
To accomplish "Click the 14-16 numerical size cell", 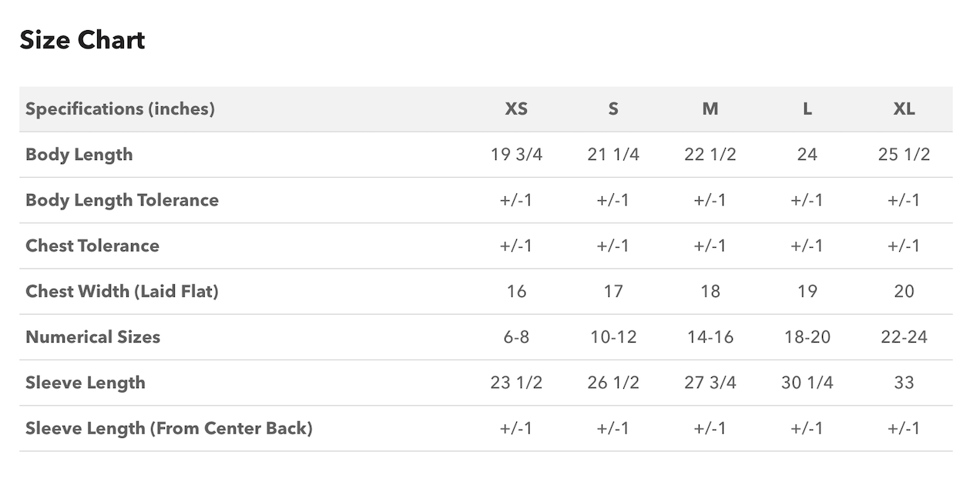I will (710, 336).
